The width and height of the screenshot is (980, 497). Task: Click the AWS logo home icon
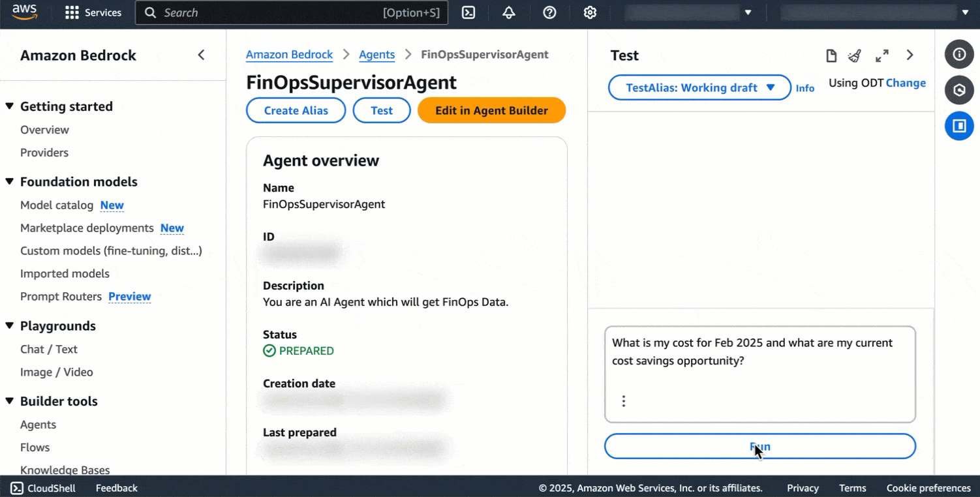[x=24, y=12]
